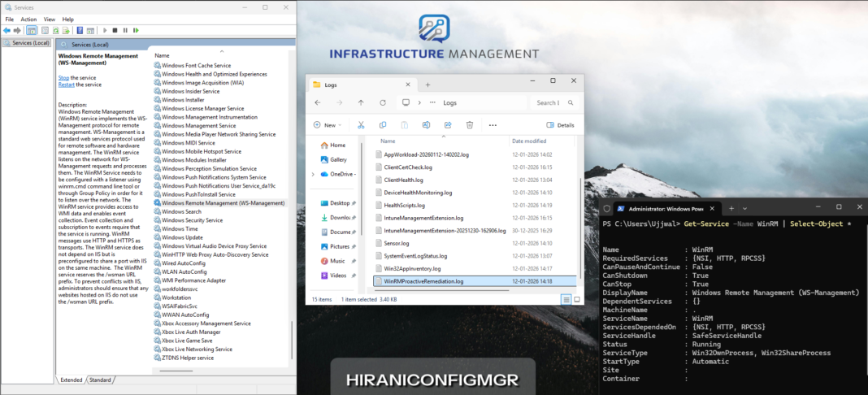Open the New dropdown in Explorer

(x=329, y=125)
